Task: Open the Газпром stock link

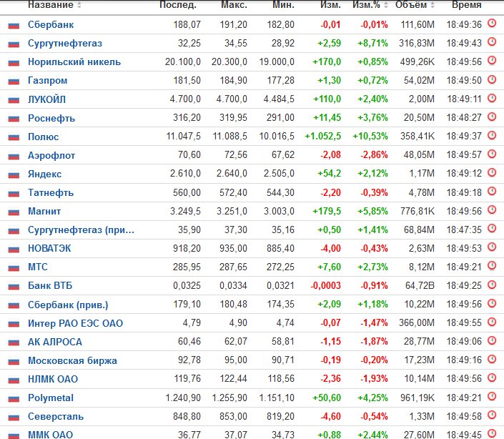Action: [48, 81]
